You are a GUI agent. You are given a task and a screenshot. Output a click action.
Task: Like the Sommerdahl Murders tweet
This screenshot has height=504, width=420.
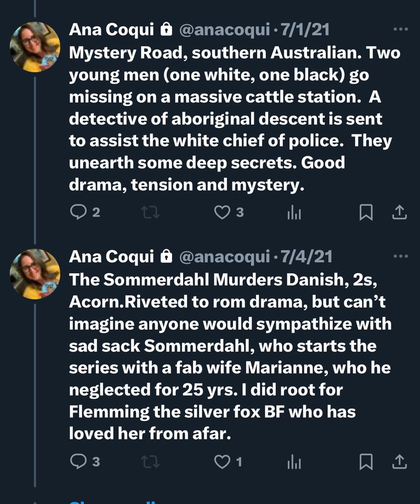[222, 461]
